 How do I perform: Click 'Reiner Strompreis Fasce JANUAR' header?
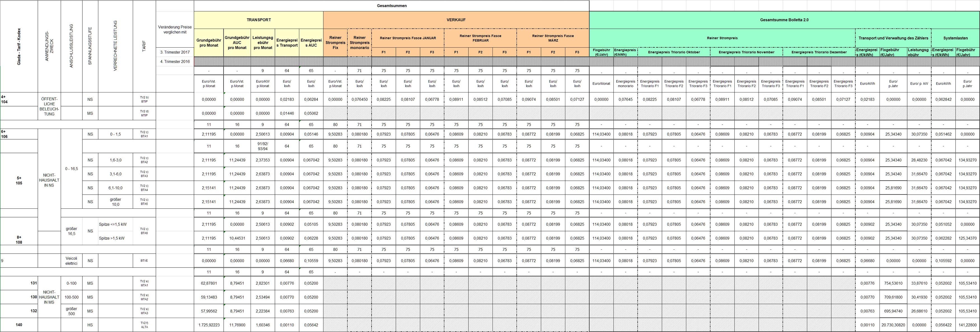(408, 38)
